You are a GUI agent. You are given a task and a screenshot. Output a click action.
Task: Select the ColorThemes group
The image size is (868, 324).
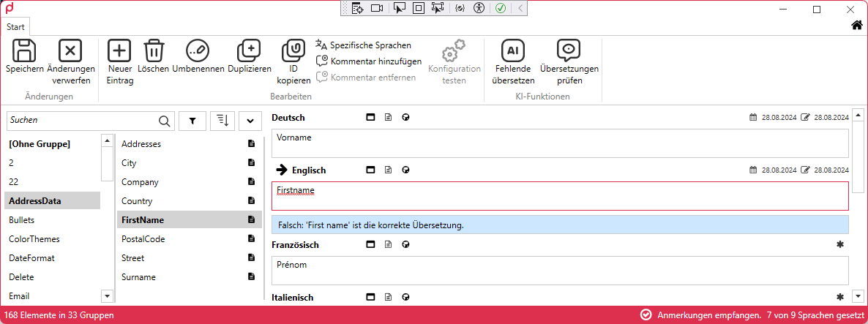tap(52, 239)
